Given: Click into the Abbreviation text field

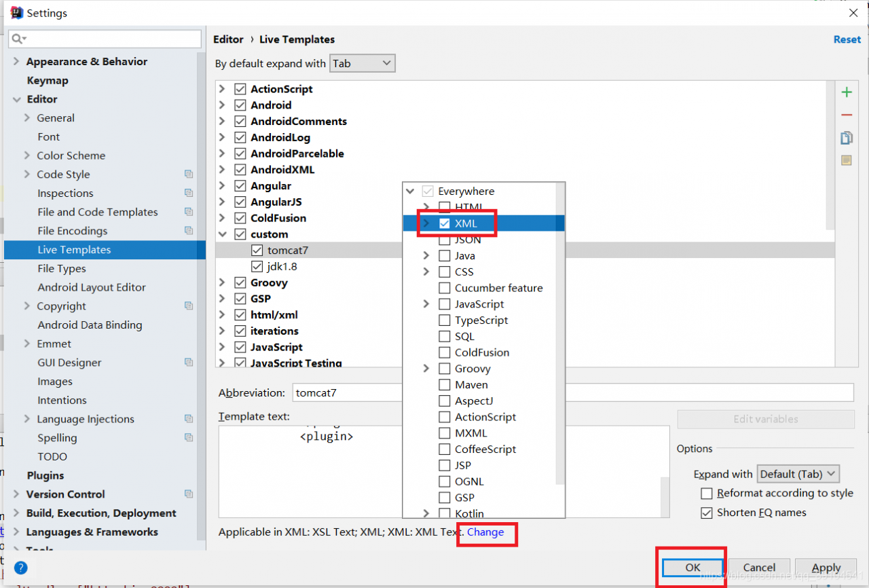Looking at the screenshot, I should pos(573,392).
